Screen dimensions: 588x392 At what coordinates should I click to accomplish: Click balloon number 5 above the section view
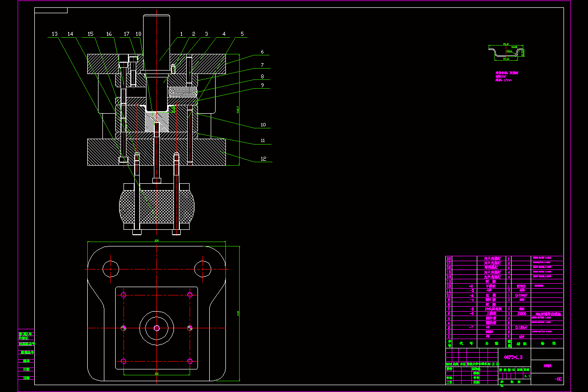coord(242,34)
